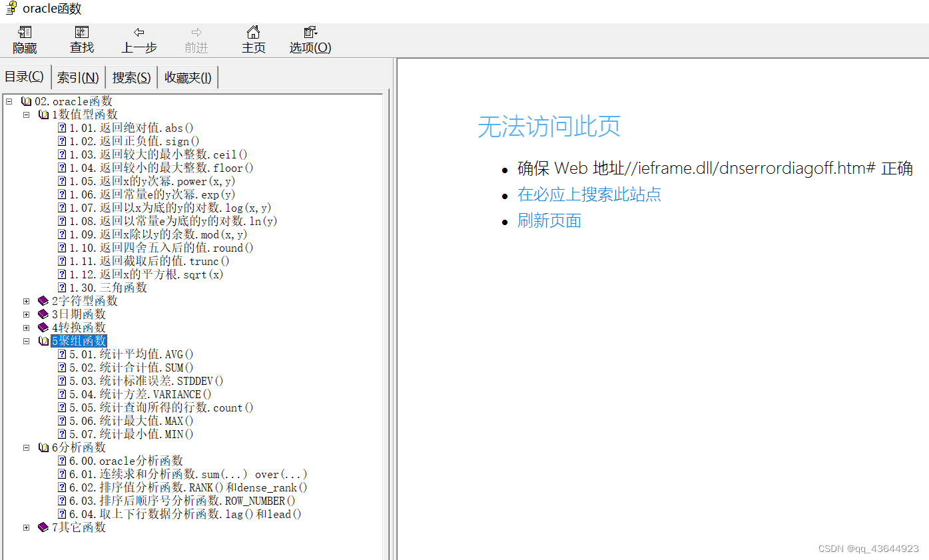929x560 pixels.
Task: Click the topic icon of 5.01.统计平均值.AVG()
Action: point(62,354)
